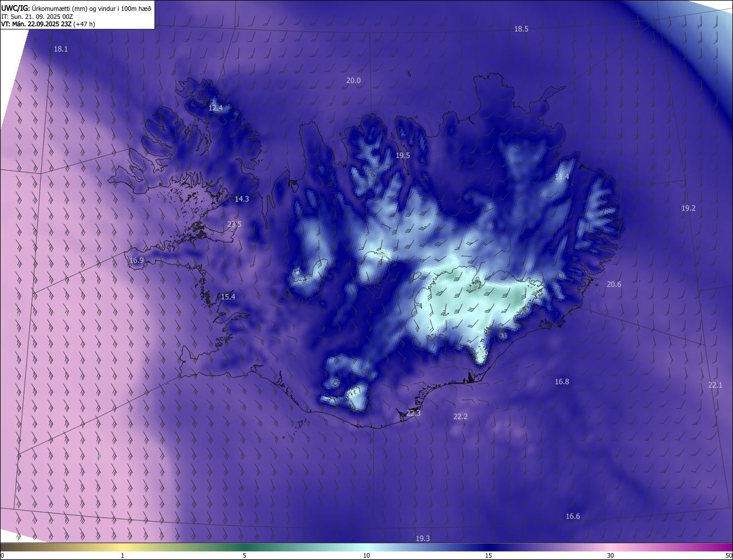Click the 22.1 value label
The height and width of the screenshot is (560, 733).
pos(715,385)
